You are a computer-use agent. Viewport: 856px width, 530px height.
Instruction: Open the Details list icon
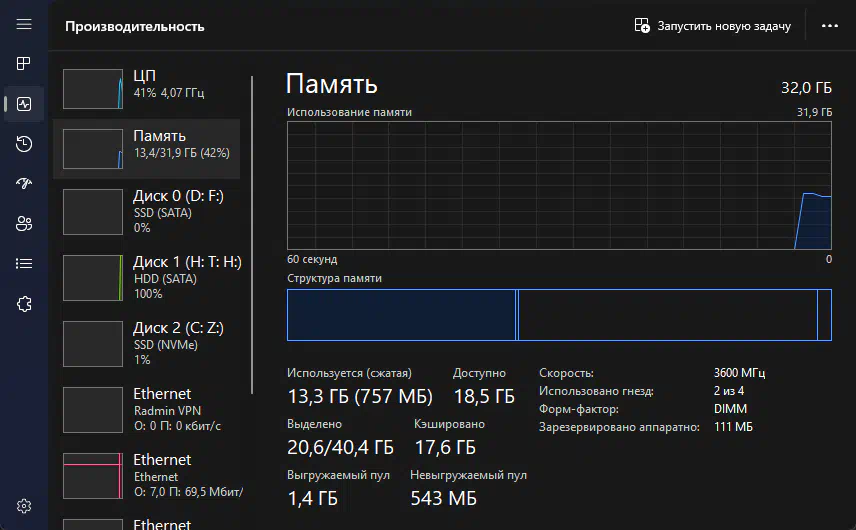coord(24,264)
